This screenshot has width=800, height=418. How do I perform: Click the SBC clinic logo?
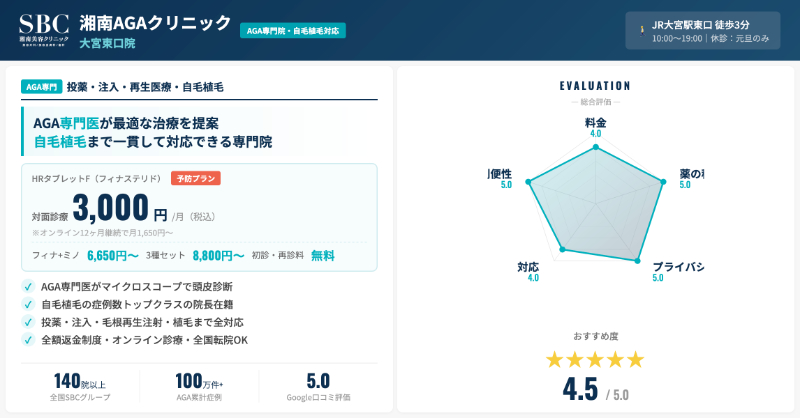[44, 29]
